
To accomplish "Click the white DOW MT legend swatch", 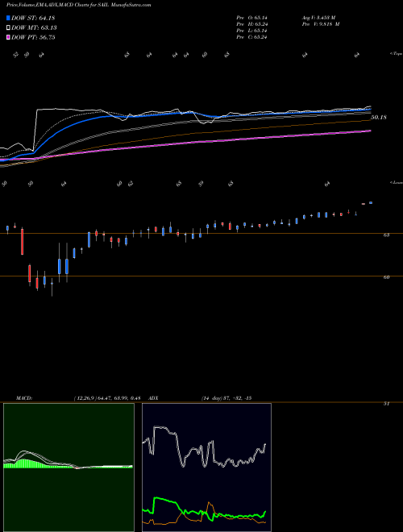I will click(x=8, y=28).
